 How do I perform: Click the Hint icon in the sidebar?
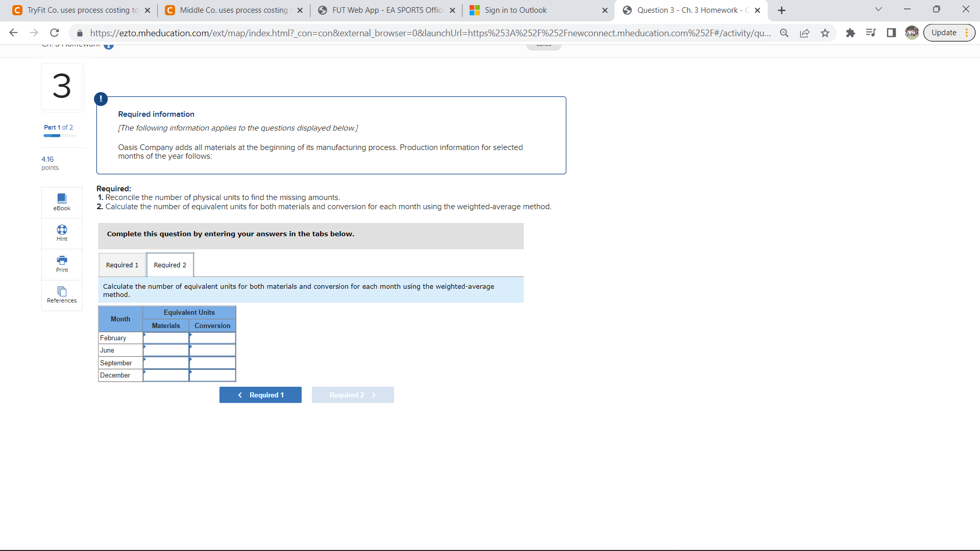pyautogui.click(x=61, y=233)
